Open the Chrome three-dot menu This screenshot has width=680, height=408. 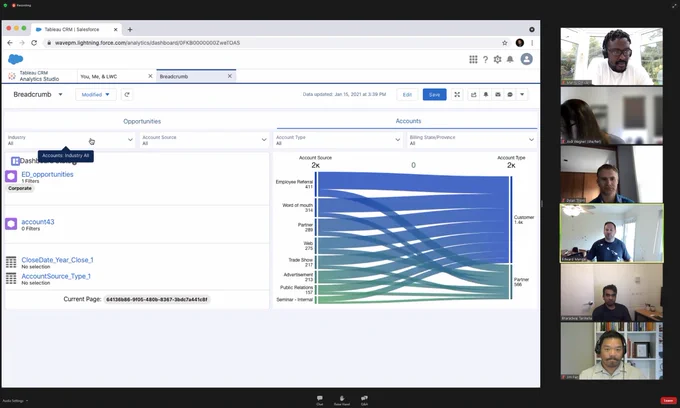532,42
